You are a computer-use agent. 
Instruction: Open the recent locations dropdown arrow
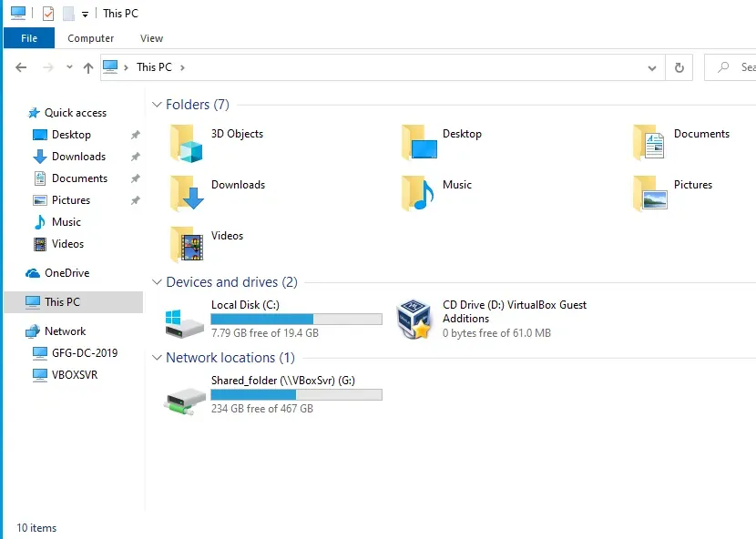click(x=68, y=67)
